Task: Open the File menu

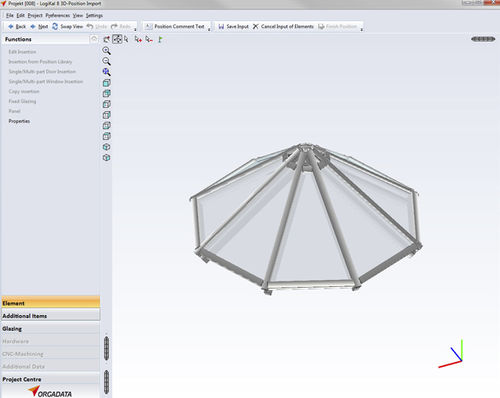Action: pos(10,15)
